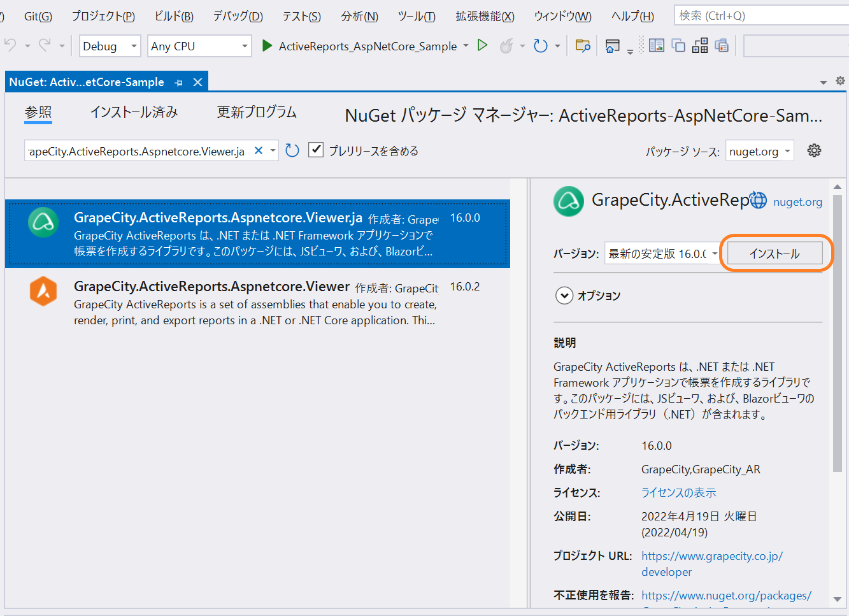Viewport: 849px width, 616px height.
Task: Click the green GrapeCity Viewer.ja package icon
Action: 43,222
